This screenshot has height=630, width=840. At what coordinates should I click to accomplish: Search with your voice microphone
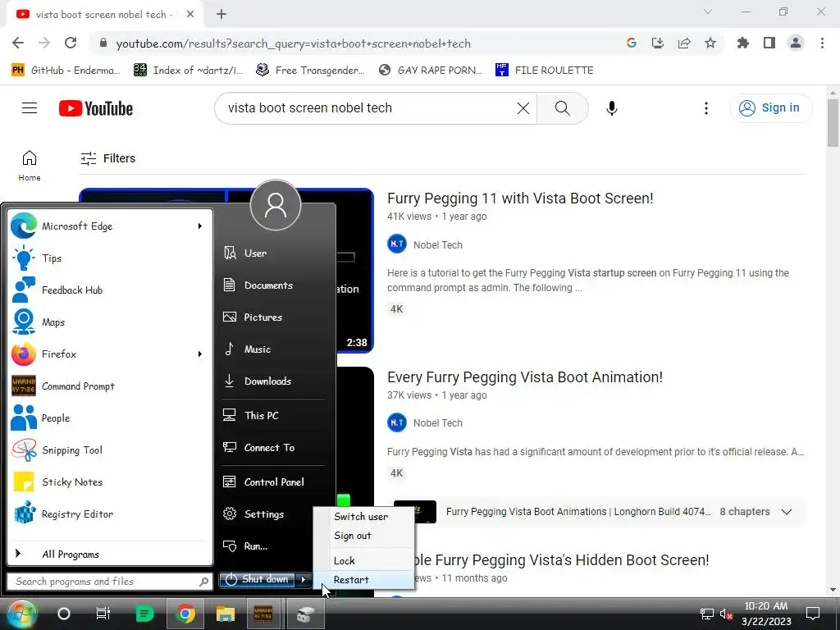point(612,108)
